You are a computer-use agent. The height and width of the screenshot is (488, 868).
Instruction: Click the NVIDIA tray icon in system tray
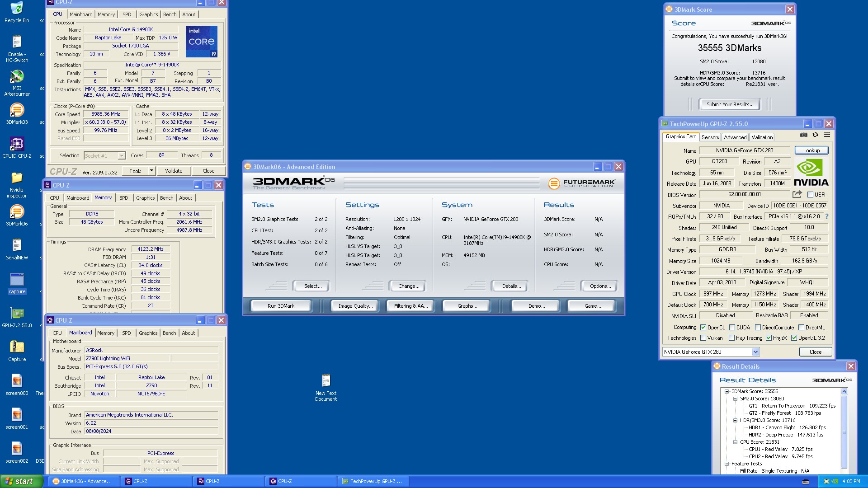(x=835, y=481)
